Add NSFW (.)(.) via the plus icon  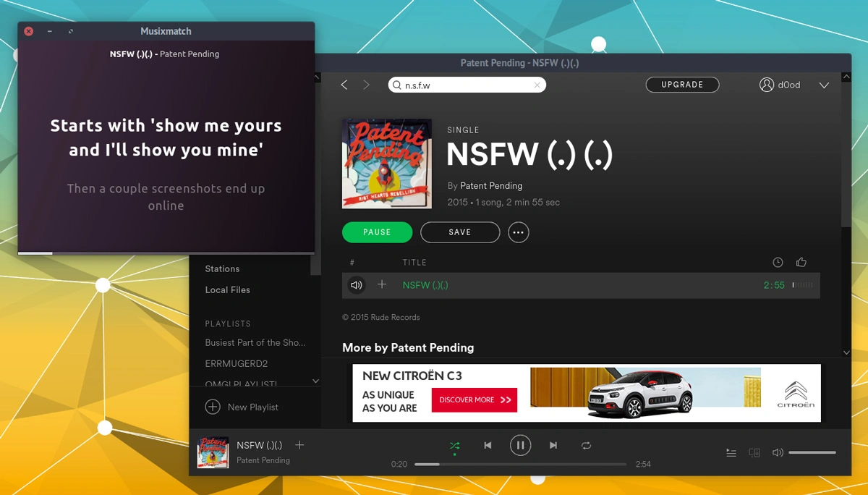[x=383, y=285]
